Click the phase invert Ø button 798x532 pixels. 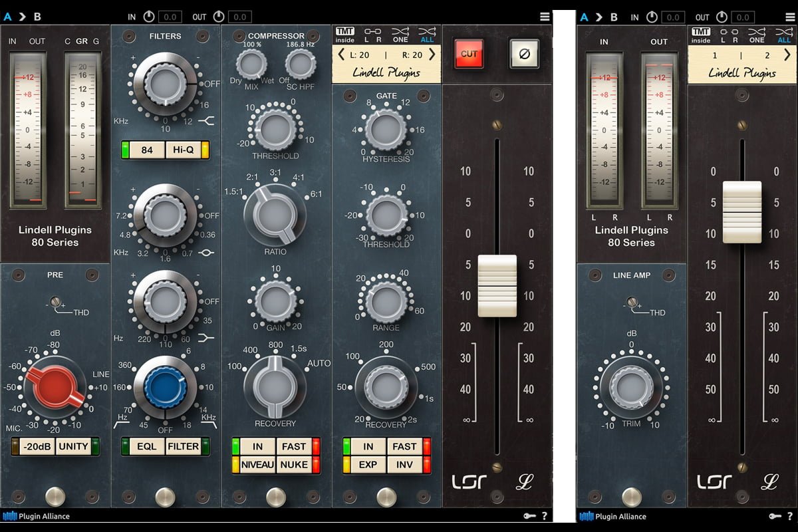[x=523, y=54]
